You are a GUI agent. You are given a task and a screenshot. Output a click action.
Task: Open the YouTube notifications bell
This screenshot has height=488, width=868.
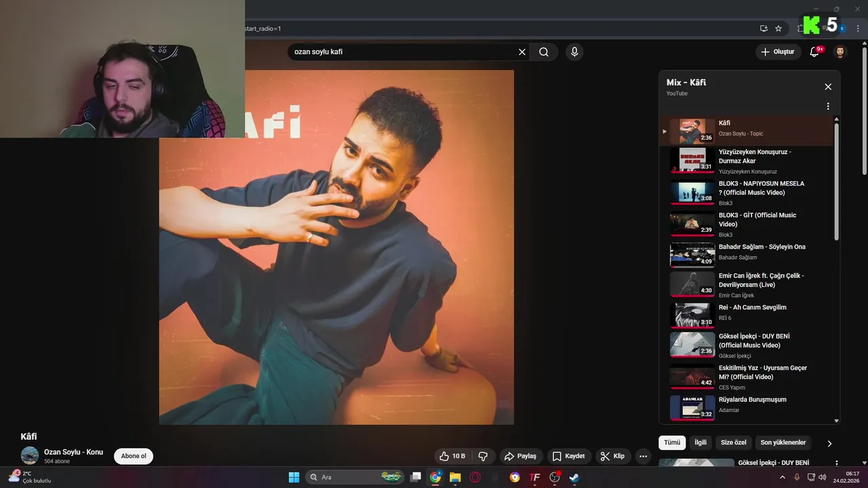tap(815, 52)
